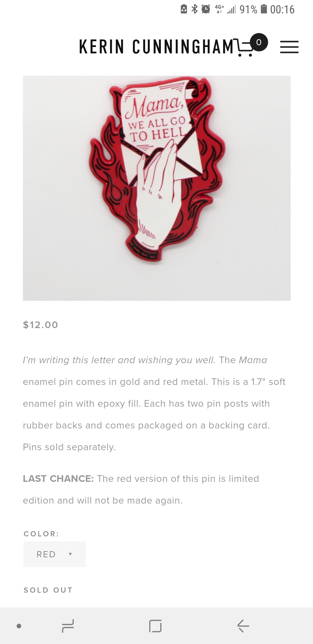Tap the 4G+ signal indicator

219,9
